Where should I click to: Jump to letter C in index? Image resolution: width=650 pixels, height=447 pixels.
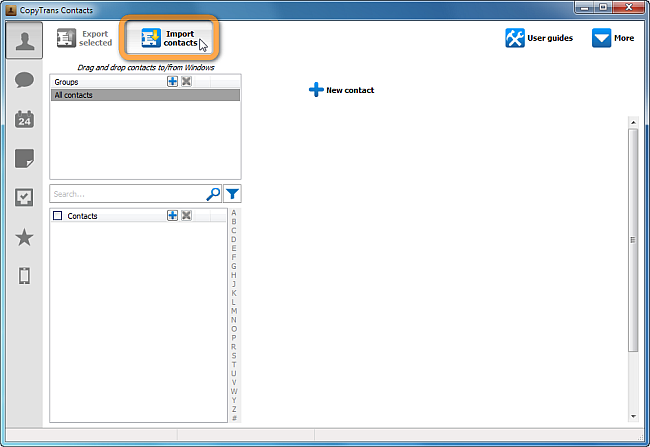coord(234,231)
